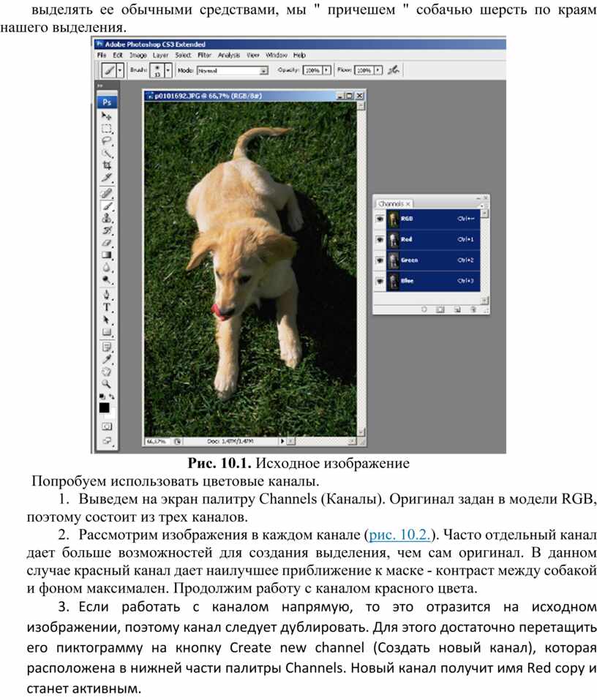Enable the airbrush option icon
The height and width of the screenshot is (700, 597).
(394, 70)
